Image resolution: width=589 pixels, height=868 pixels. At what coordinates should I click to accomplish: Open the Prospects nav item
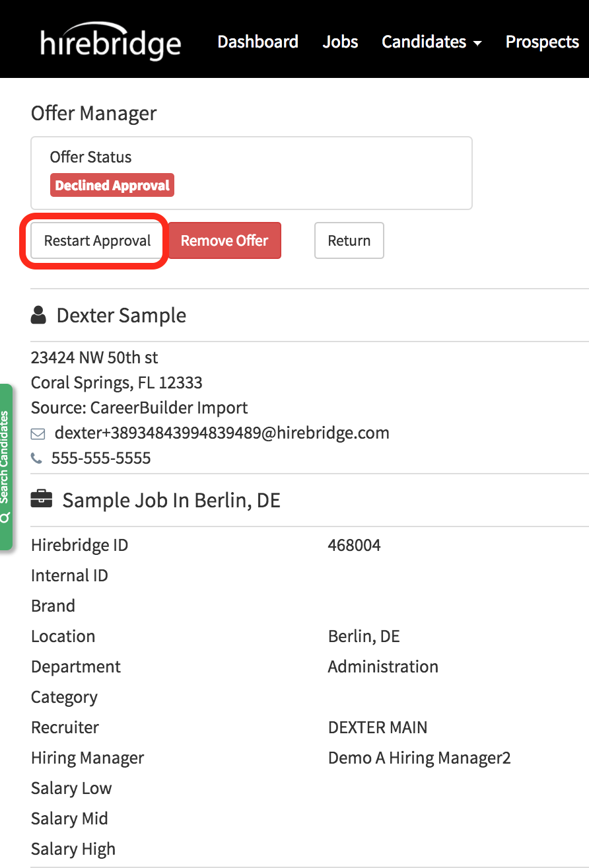541,42
